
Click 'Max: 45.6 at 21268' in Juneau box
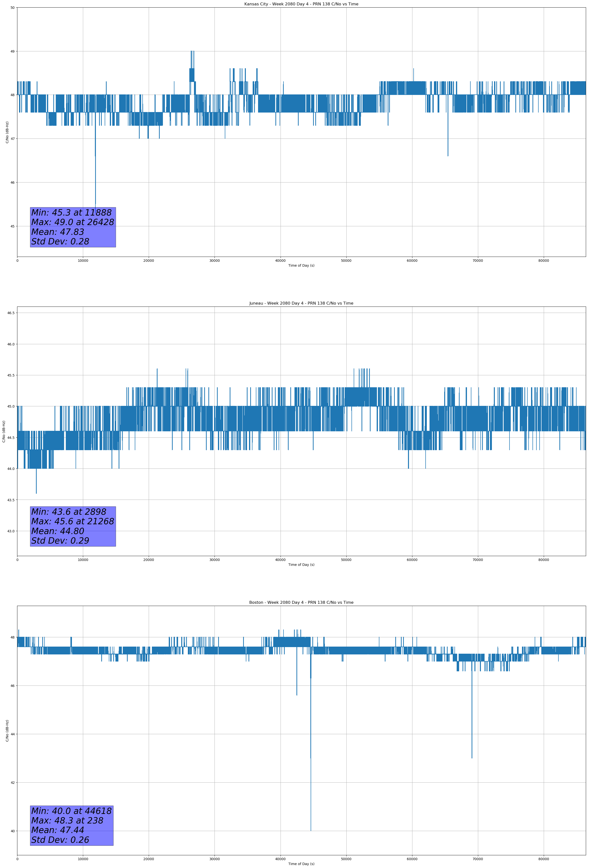click(x=72, y=521)
